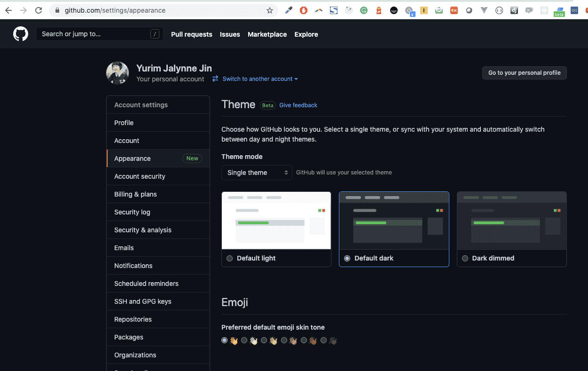Image resolution: width=588 pixels, height=371 pixels.
Task: Open Explore in top navigation
Action: click(306, 34)
